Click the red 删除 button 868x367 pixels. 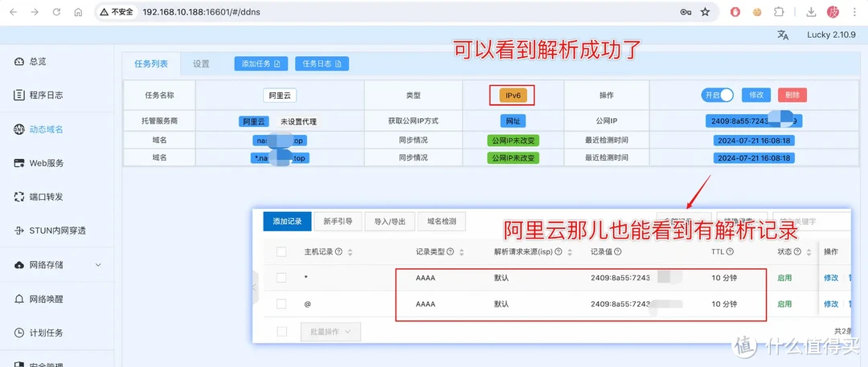click(792, 95)
